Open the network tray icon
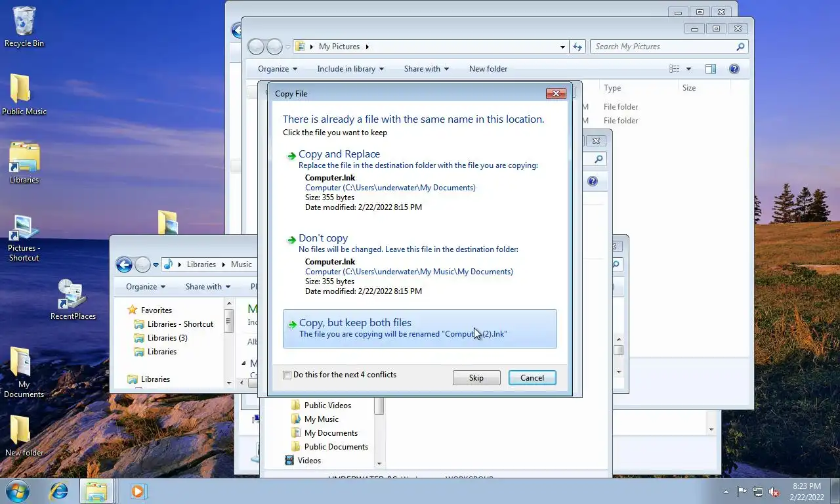The image size is (840, 504). click(758, 492)
